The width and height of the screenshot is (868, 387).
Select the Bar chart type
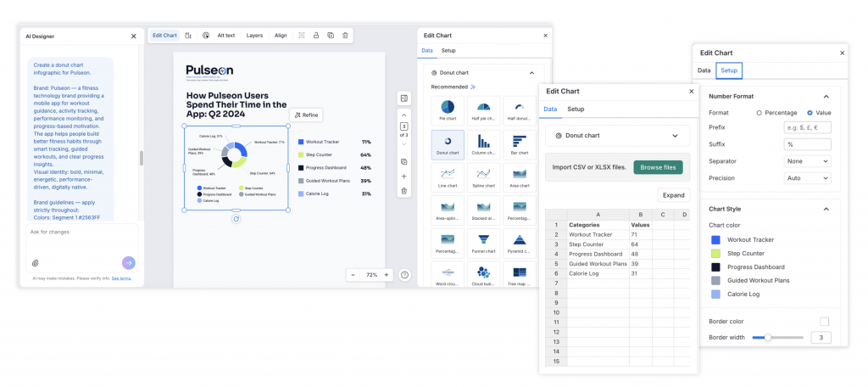tap(520, 144)
